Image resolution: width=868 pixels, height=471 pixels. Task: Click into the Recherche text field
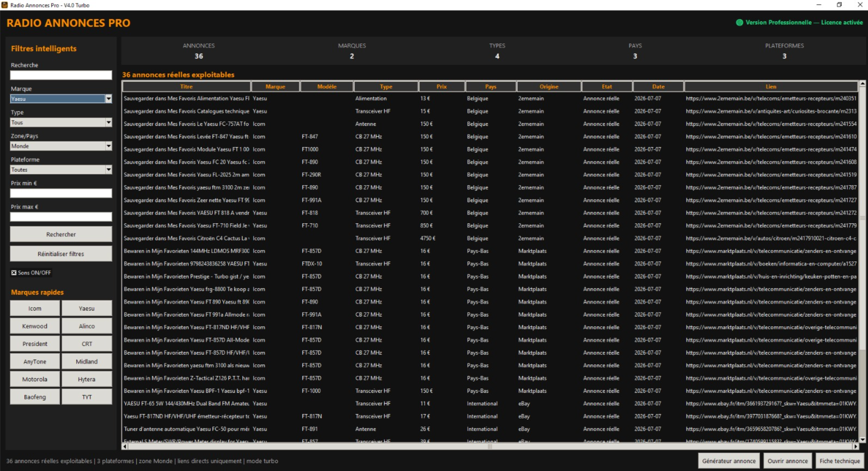[x=61, y=75]
